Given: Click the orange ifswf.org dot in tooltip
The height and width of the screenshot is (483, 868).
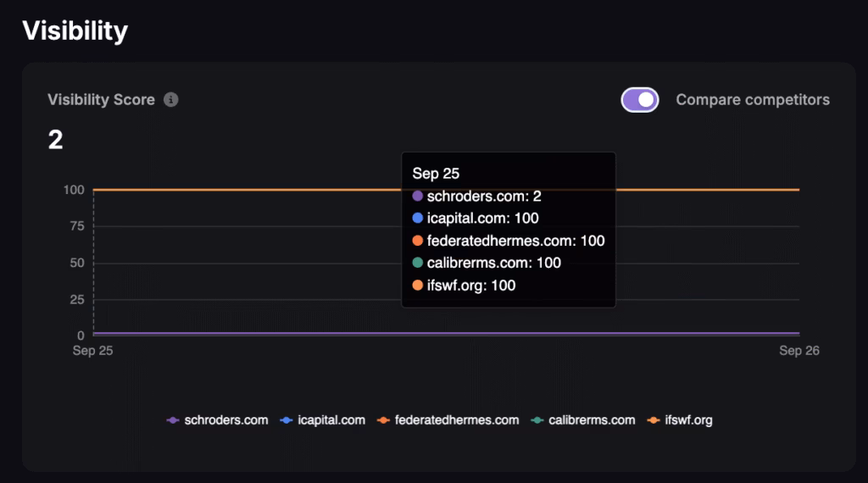Looking at the screenshot, I should coord(417,286).
